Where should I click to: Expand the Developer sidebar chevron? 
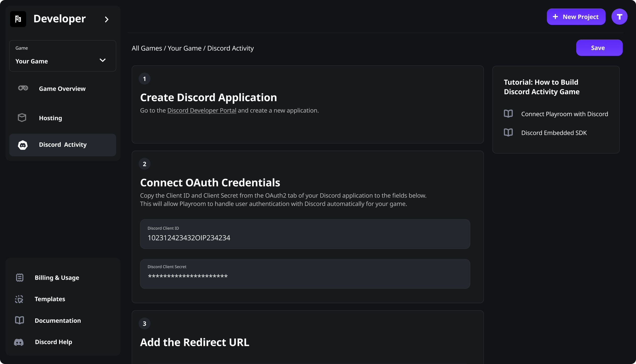(x=107, y=19)
